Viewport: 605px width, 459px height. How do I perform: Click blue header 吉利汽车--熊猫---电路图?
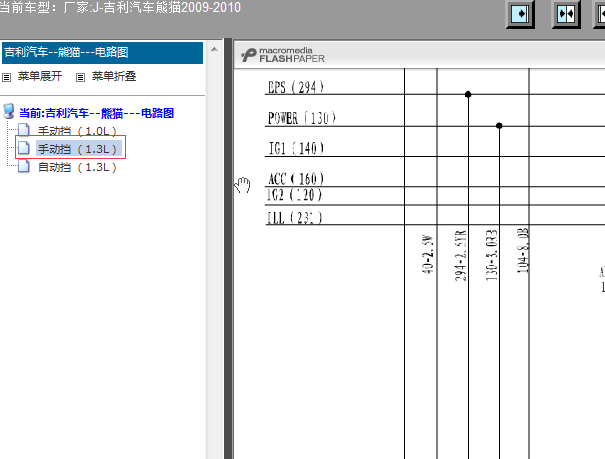pos(103,52)
